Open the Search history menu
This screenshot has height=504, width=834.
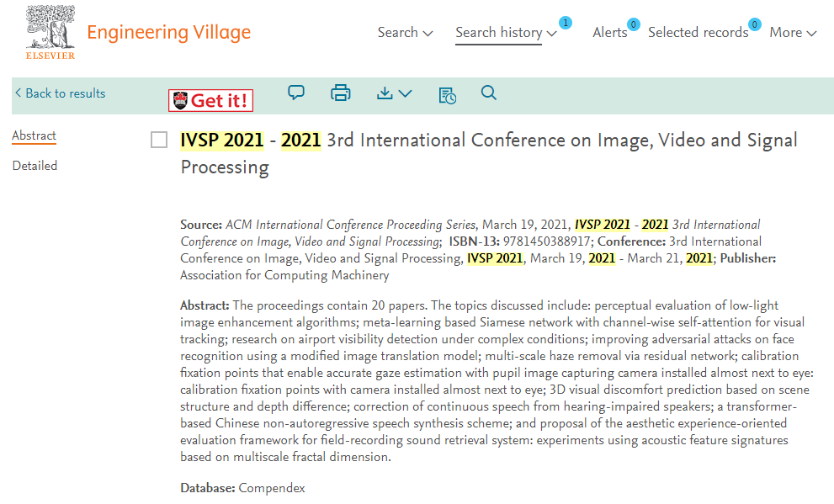(498, 33)
